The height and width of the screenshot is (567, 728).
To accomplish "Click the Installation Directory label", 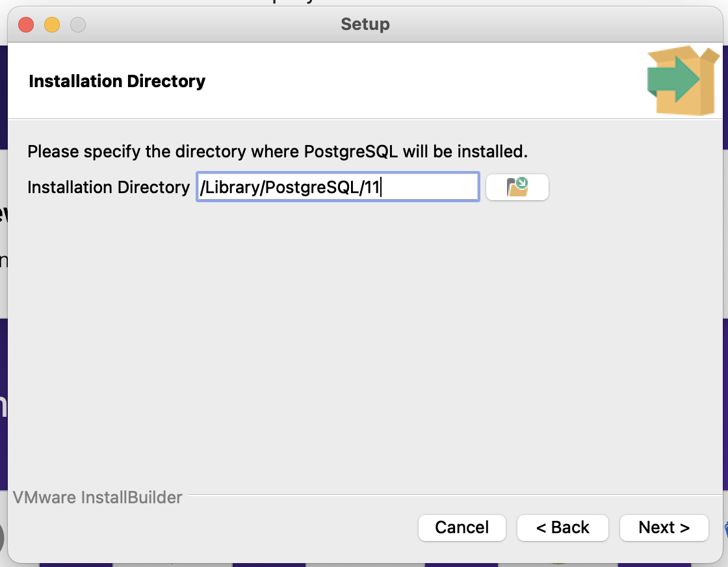I will [x=107, y=187].
